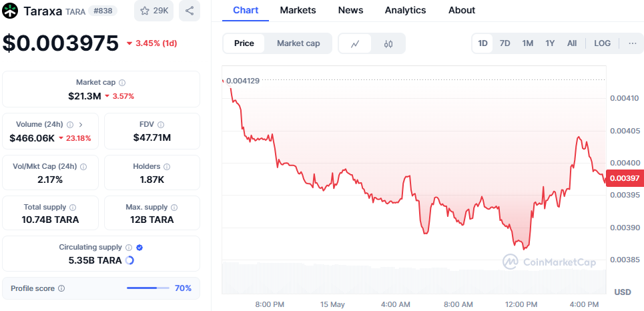
Task: Toggle chart to Price view
Action: point(244,43)
